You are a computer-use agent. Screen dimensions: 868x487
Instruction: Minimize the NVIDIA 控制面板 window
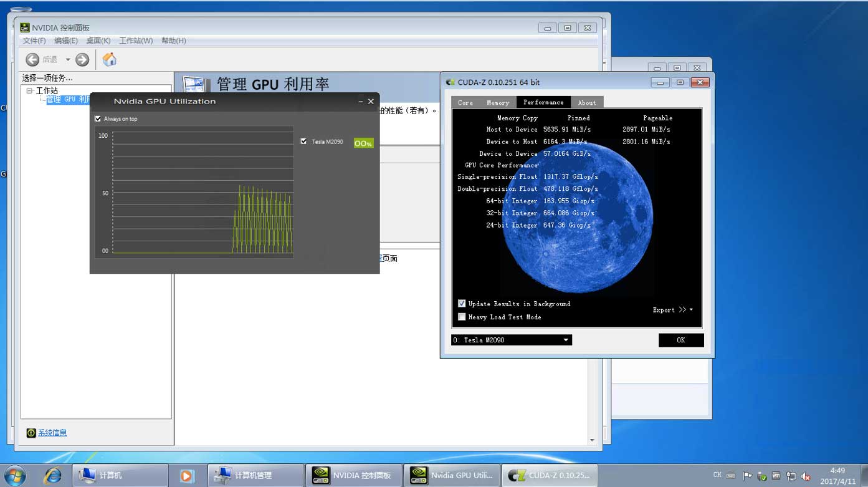[548, 28]
